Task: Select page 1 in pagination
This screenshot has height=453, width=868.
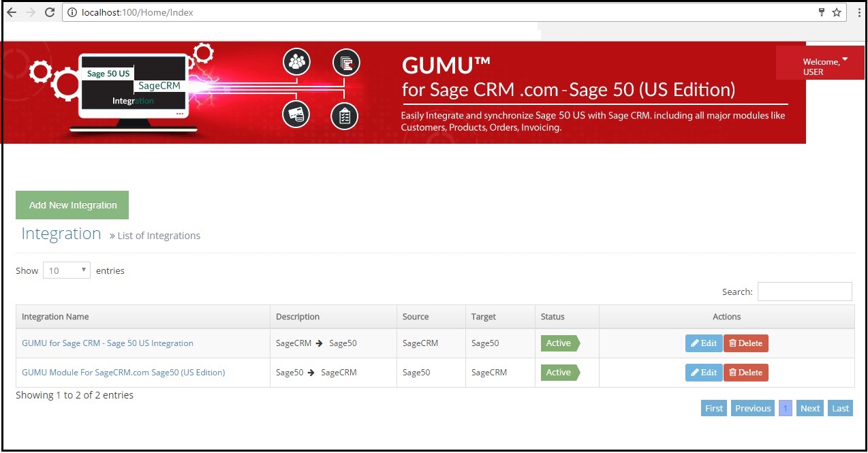Action: (785, 408)
